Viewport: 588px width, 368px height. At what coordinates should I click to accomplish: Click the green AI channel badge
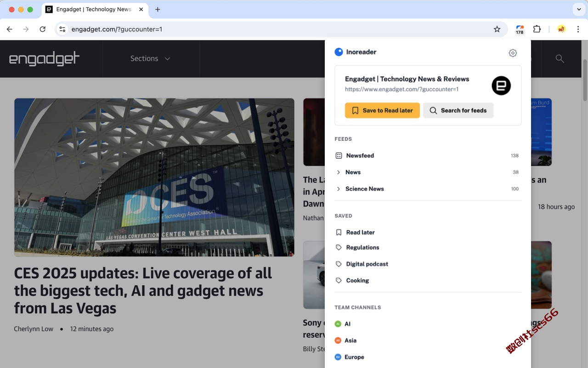338,324
